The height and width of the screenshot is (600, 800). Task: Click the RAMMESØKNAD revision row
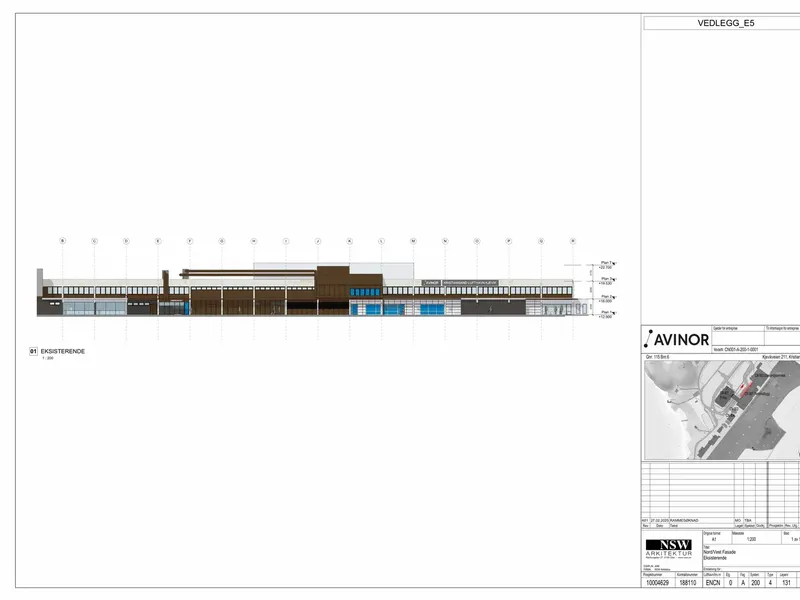pyautogui.click(x=720, y=520)
